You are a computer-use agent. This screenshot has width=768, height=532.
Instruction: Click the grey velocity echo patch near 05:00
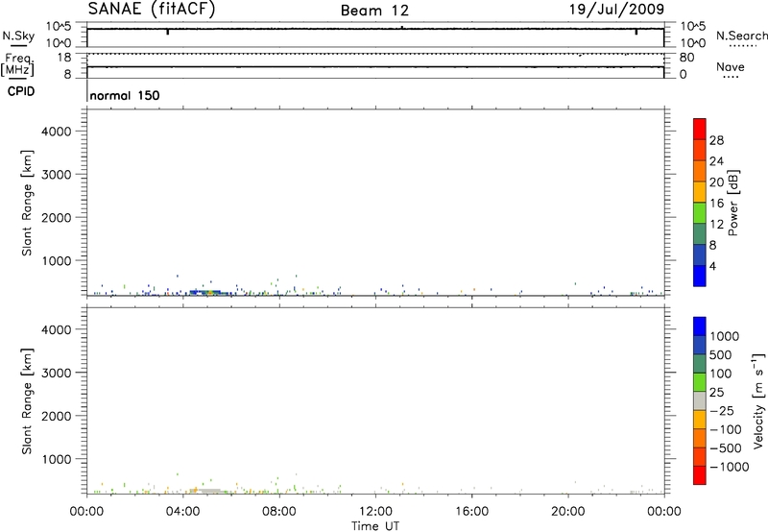click(209, 491)
